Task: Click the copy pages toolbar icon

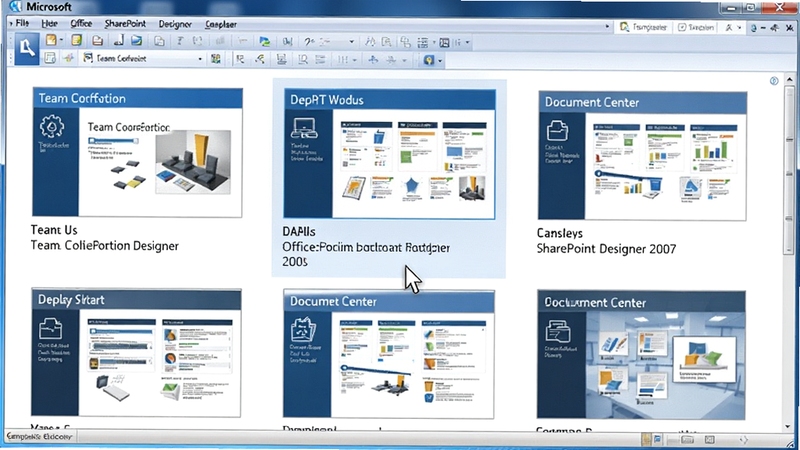Action: 159,41
